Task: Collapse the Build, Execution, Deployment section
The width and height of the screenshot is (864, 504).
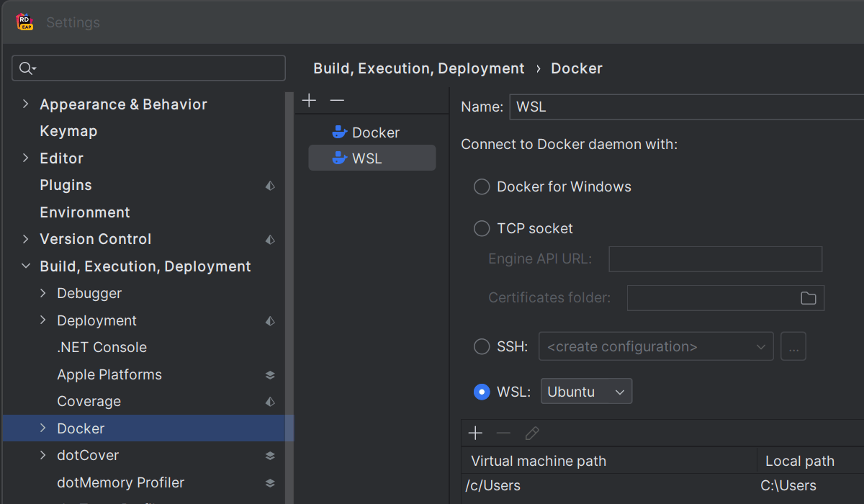Action: click(26, 266)
